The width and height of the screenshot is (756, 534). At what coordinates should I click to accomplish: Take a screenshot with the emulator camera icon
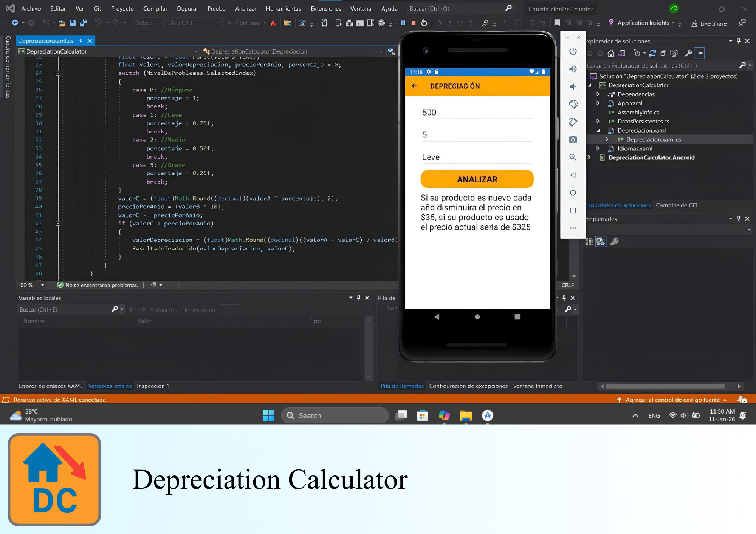[573, 139]
